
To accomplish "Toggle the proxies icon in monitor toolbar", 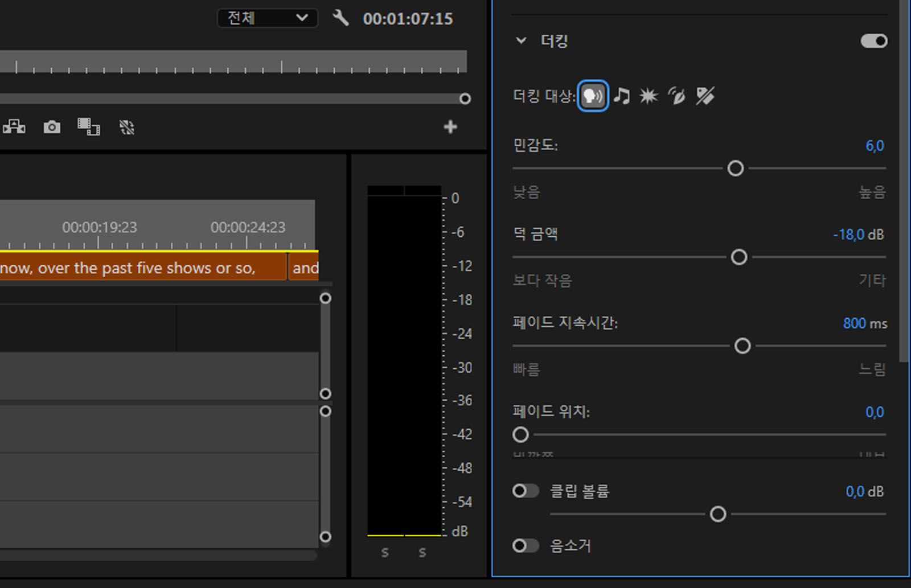I will pyautogui.click(x=127, y=127).
